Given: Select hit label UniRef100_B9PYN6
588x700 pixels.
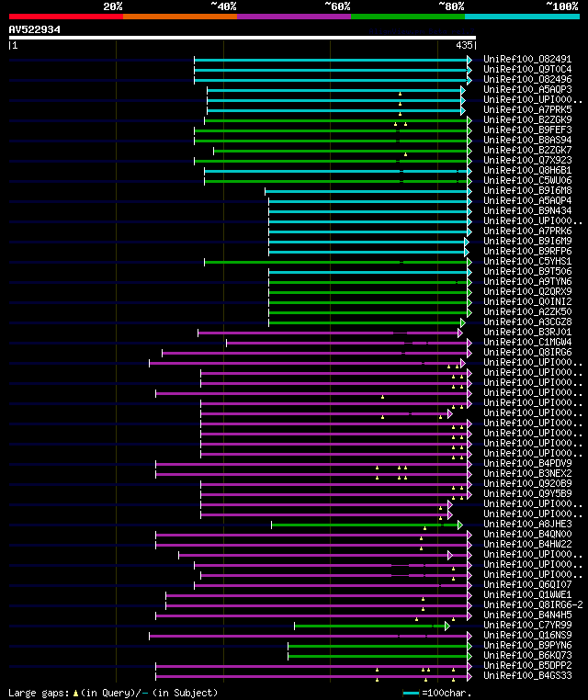Looking at the screenshot, I should pos(527,646).
